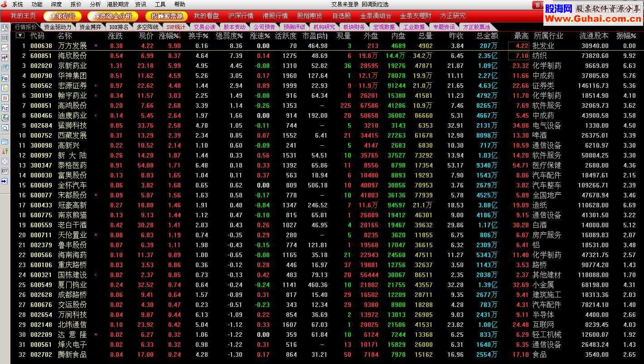This screenshot has height=364, width=644.
Task: Select the trend line chart sidebar icon
Action: point(5,48)
